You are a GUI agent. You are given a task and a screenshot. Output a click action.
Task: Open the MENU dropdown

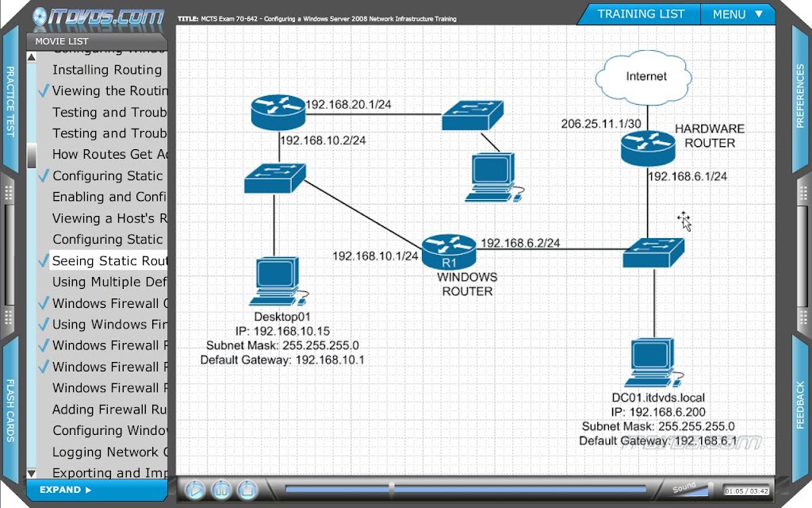pyautogui.click(x=737, y=14)
